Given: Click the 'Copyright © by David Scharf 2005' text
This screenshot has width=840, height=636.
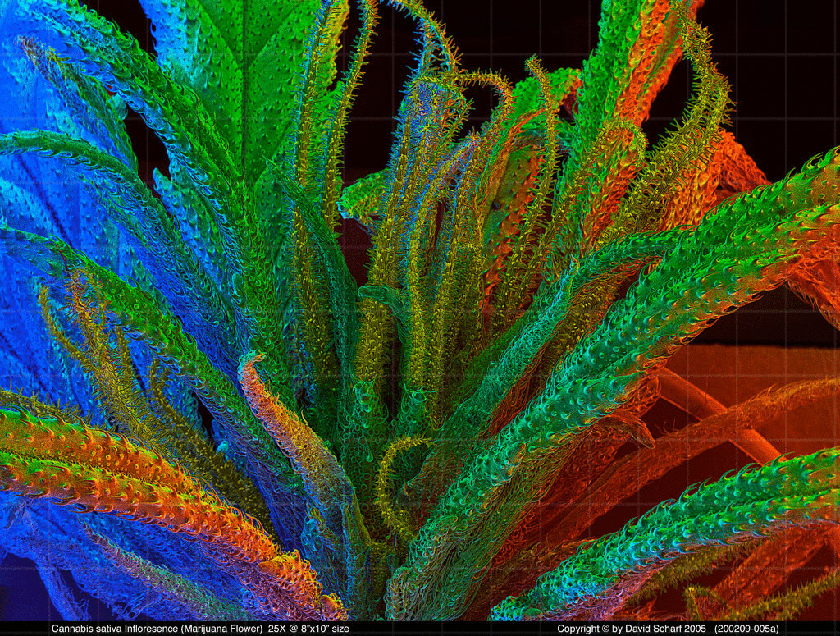Looking at the screenshot, I should click(632, 629).
